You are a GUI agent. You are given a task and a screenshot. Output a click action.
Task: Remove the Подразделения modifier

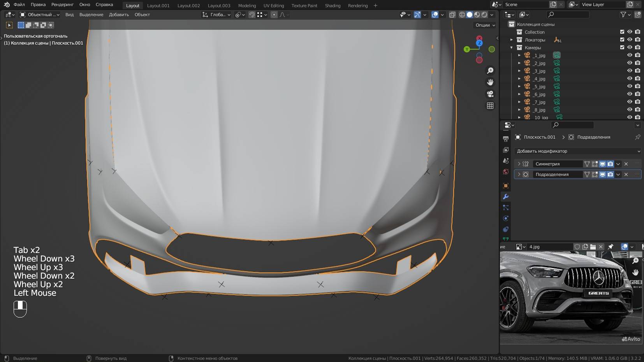626,175
